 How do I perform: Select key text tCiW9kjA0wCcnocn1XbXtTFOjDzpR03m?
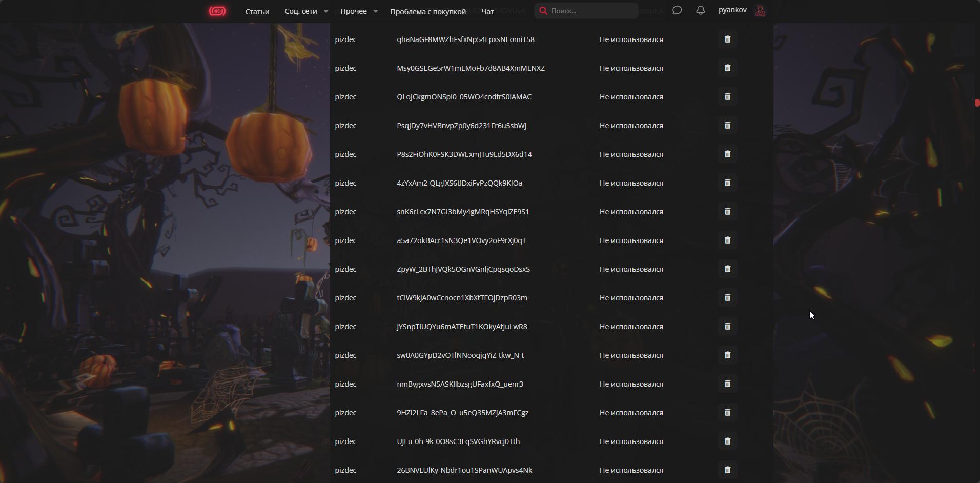pos(462,298)
